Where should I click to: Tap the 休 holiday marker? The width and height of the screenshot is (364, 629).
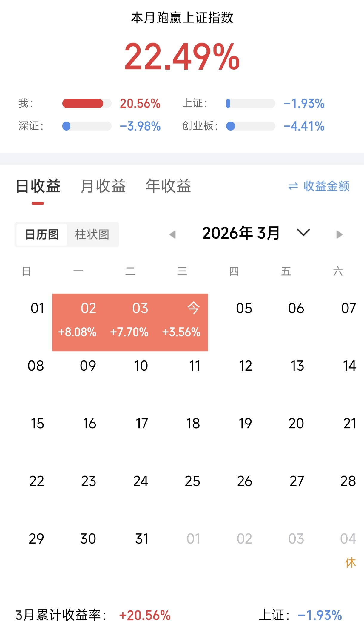pos(350,563)
